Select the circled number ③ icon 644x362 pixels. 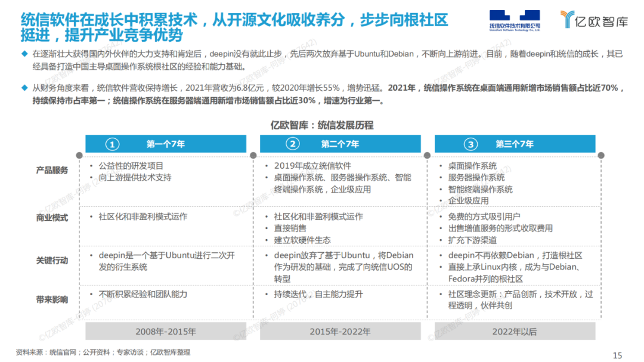point(470,144)
